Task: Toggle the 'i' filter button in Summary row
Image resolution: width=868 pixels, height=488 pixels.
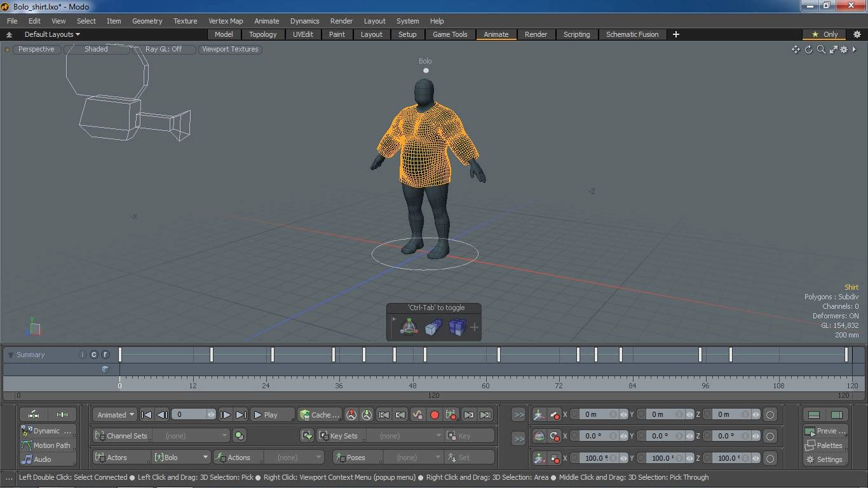Action: [82, 355]
